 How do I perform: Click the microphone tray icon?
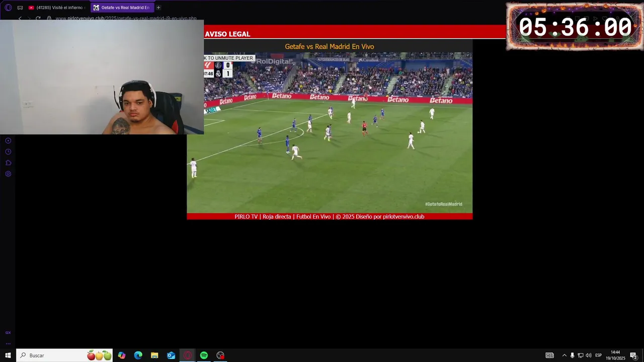point(572,355)
